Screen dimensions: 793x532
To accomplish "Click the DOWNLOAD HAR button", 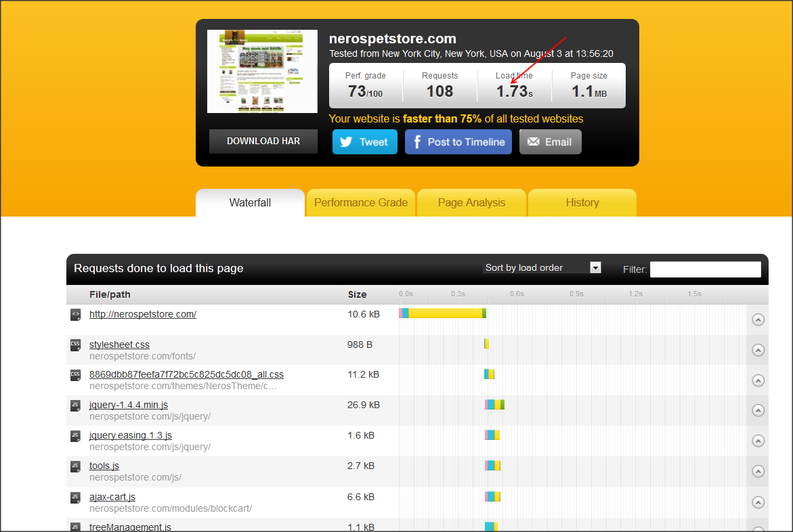I will tap(263, 141).
